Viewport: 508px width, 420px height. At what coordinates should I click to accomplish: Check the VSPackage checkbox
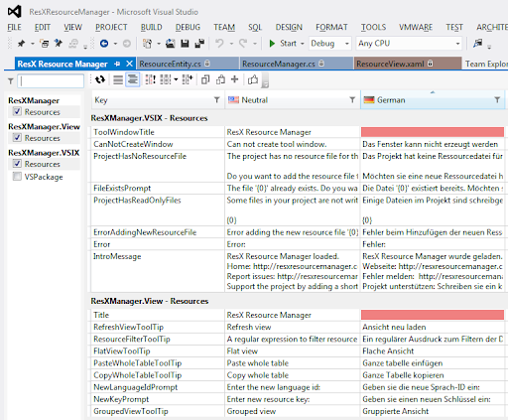click(x=17, y=177)
